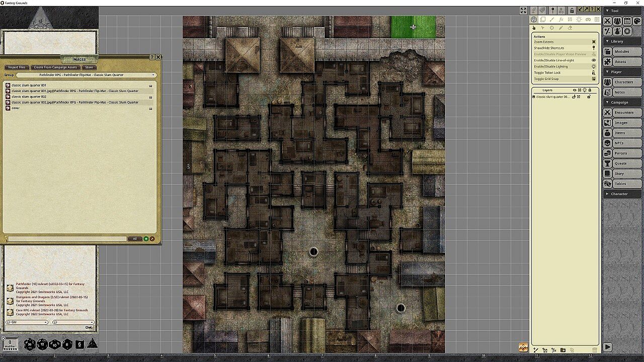Open the second chat mode dropdown
Viewport: 644px width, 362px height.
(73, 322)
